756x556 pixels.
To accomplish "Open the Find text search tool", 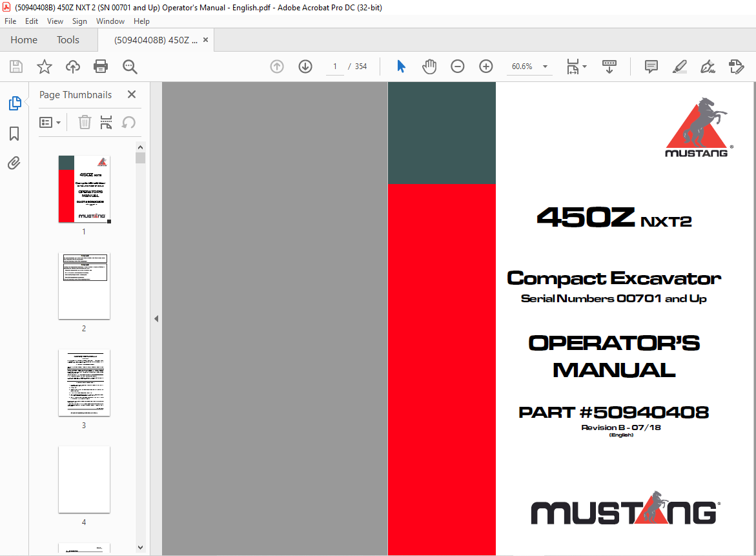I will click(130, 67).
